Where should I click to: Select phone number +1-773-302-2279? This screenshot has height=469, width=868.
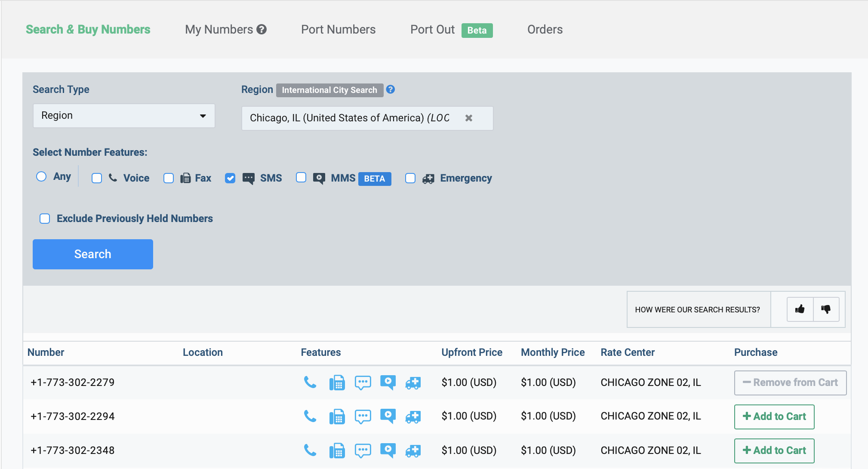pos(73,382)
